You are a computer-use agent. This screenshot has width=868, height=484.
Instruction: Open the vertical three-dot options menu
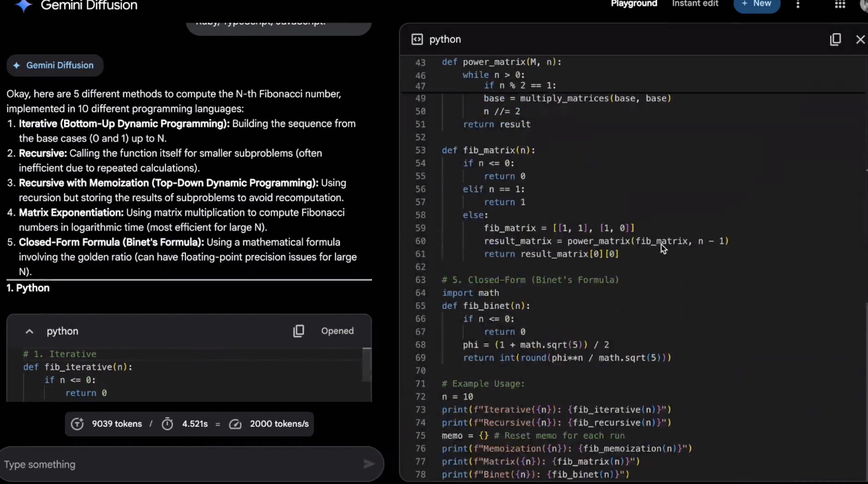pos(798,5)
